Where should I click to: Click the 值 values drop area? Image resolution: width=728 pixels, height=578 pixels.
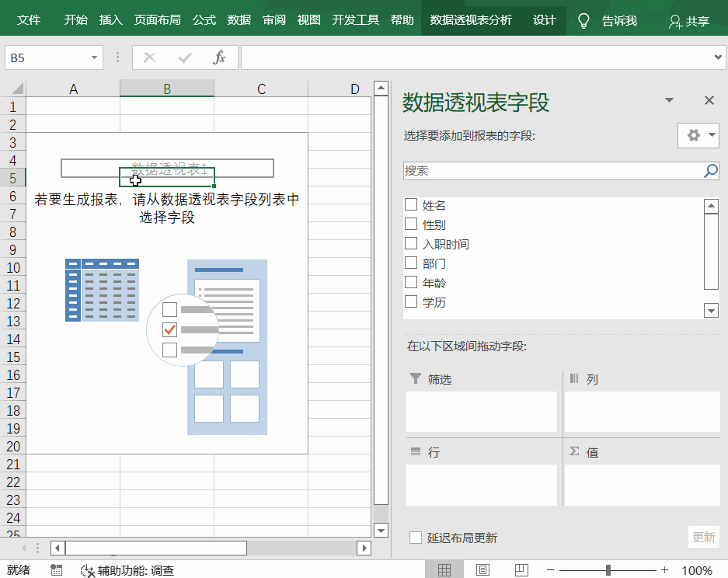tap(642, 485)
